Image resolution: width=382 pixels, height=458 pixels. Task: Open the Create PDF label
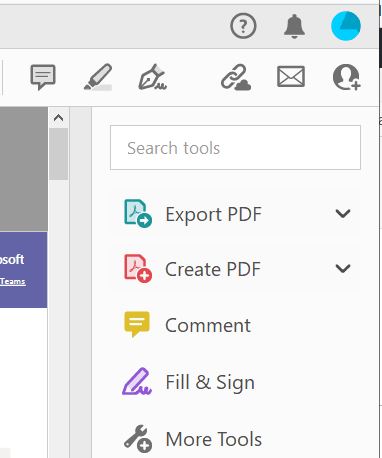point(213,269)
